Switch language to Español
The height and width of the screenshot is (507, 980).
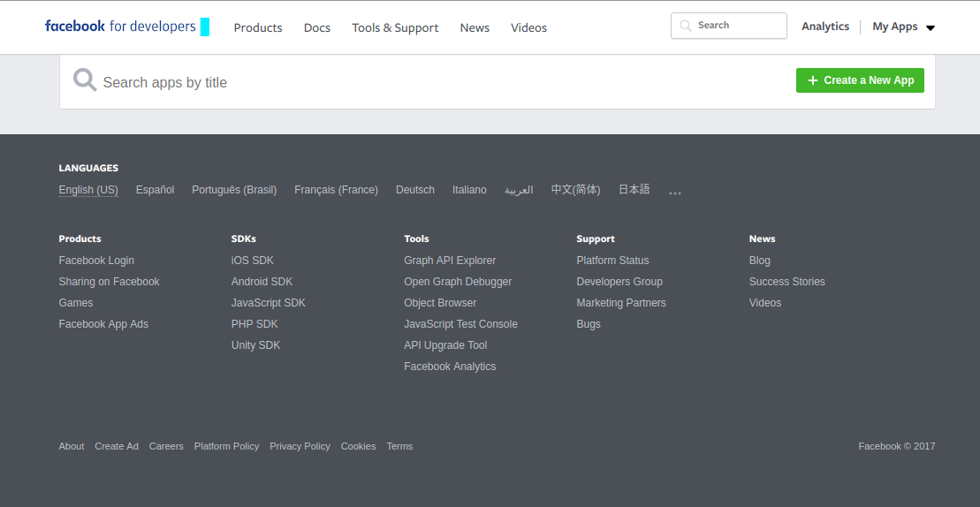pyautogui.click(x=155, y=190)
